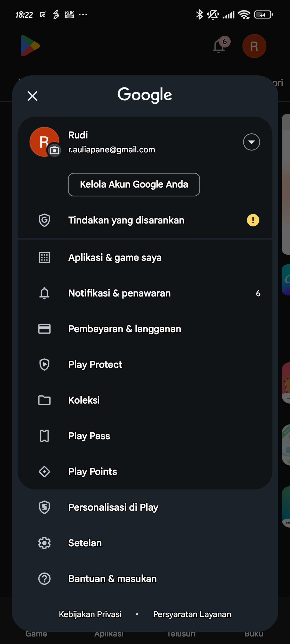Select Play Pass ticket icon
The image size is (290, 644).
coord(44,436)
